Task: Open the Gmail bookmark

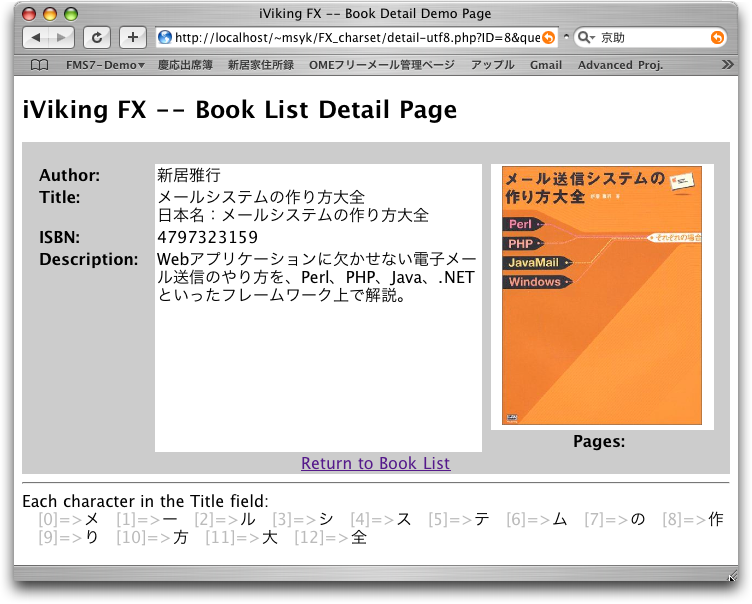Action: tap(545, 65)
